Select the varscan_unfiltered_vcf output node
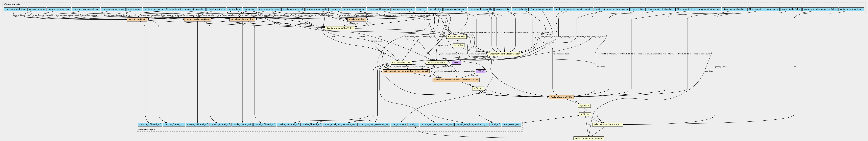This screenshot has width=868, height=141. tap(150, 124)
